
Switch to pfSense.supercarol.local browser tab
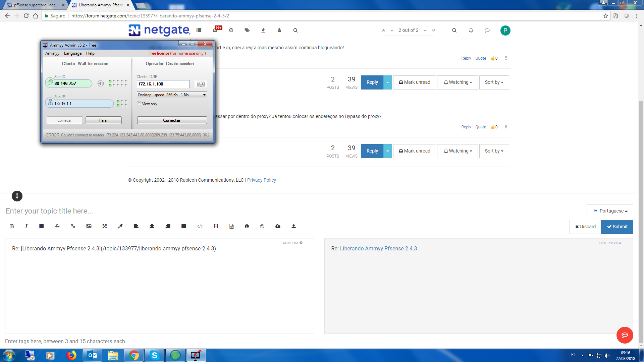click(35, 5)
